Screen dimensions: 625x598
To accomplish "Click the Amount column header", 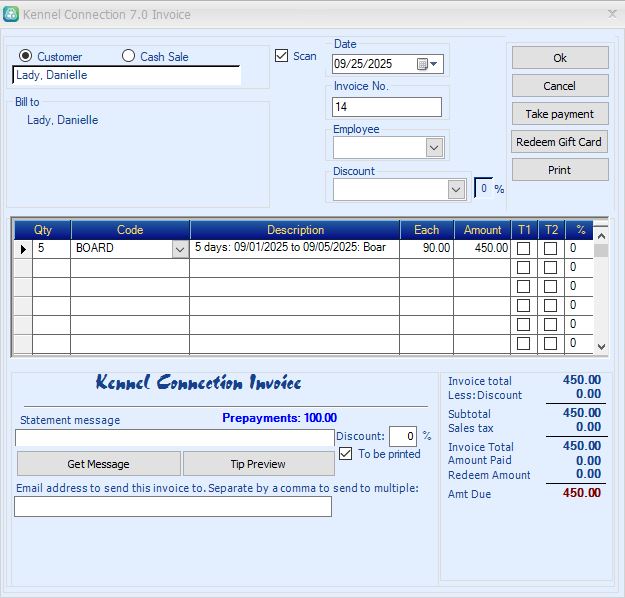I will tap(482, 230).
